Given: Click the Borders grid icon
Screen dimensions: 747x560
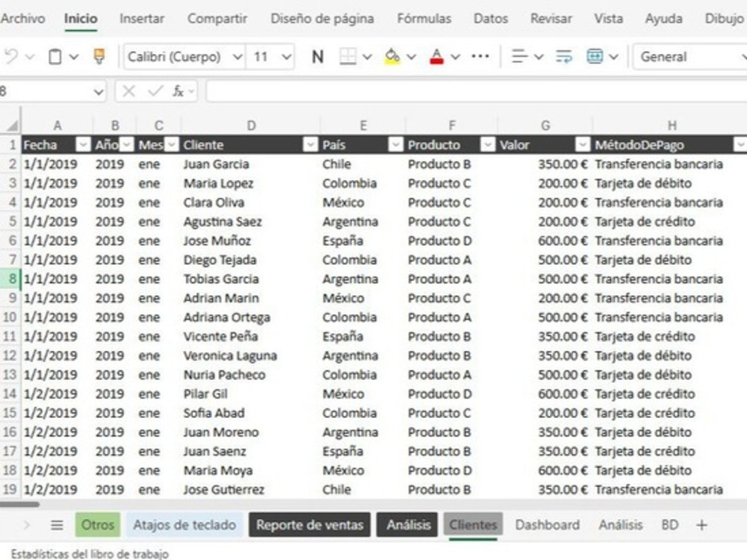Looking at the screenshot, I should pyautogui.click(x=348, y=57).
